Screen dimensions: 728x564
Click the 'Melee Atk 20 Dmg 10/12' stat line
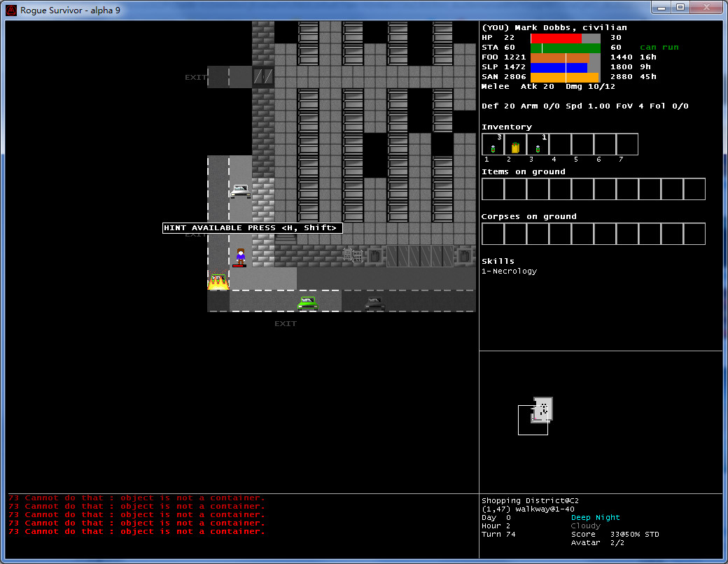pos(548,86)
